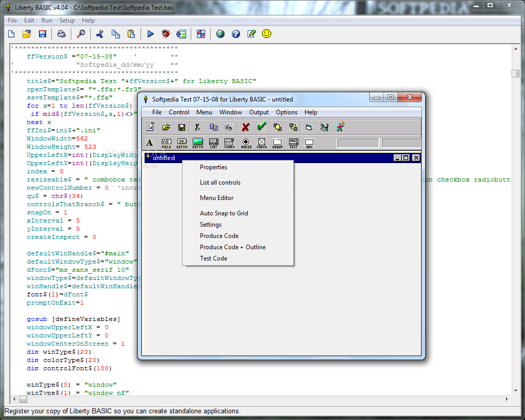
Task: Choose Properties from the context menu
Action: click(x=213, y=167)
